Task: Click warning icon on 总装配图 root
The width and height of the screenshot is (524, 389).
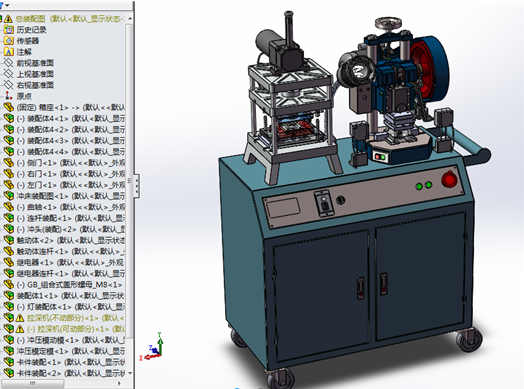Action: click(x=8, y=19)
